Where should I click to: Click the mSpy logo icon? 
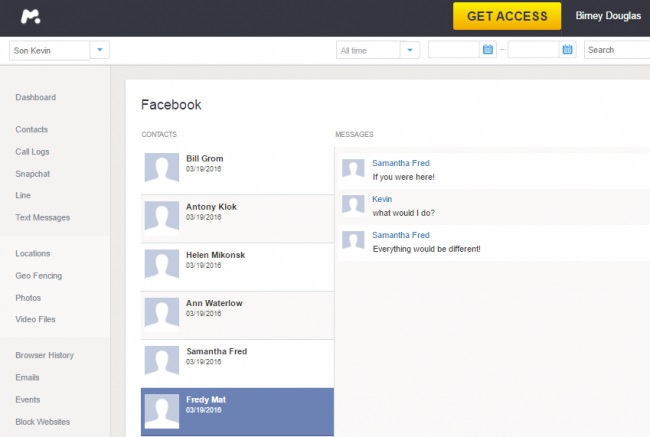(31, 16)
